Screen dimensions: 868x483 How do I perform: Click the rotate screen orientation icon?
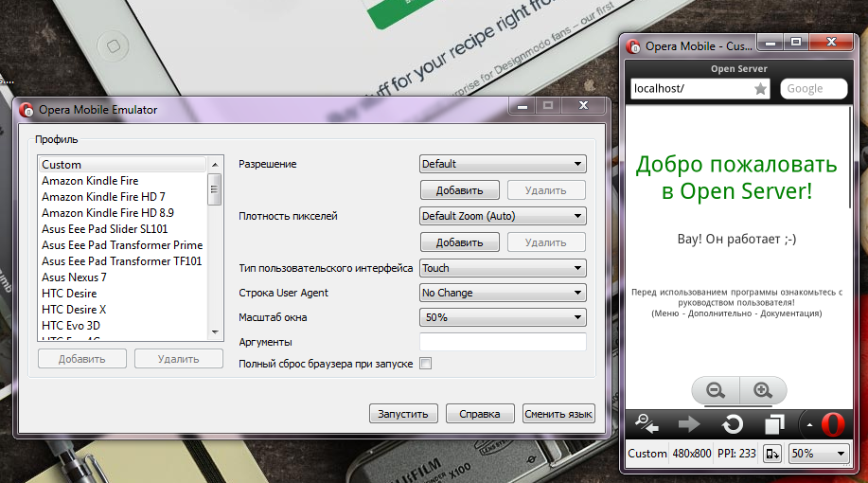click(772, 454)
